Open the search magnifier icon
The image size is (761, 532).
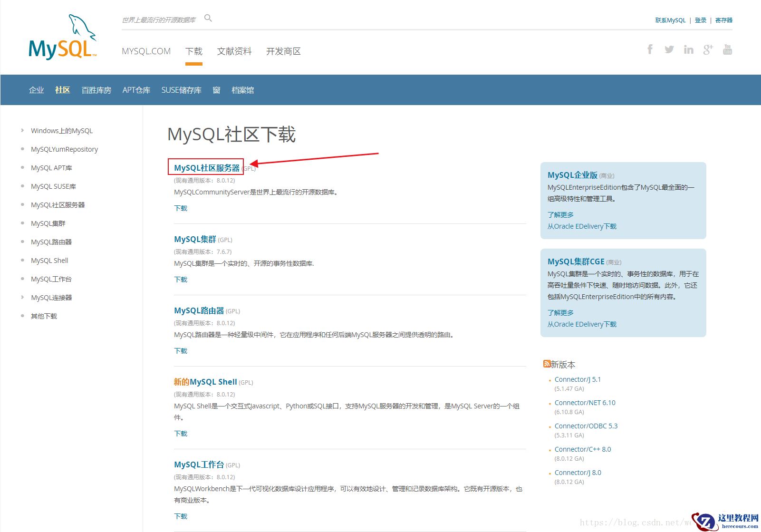[208, 18]
